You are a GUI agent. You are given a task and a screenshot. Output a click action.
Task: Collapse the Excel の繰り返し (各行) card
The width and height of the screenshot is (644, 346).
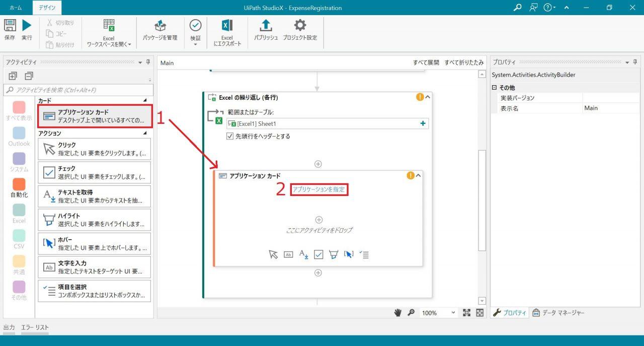pos(428,97)
